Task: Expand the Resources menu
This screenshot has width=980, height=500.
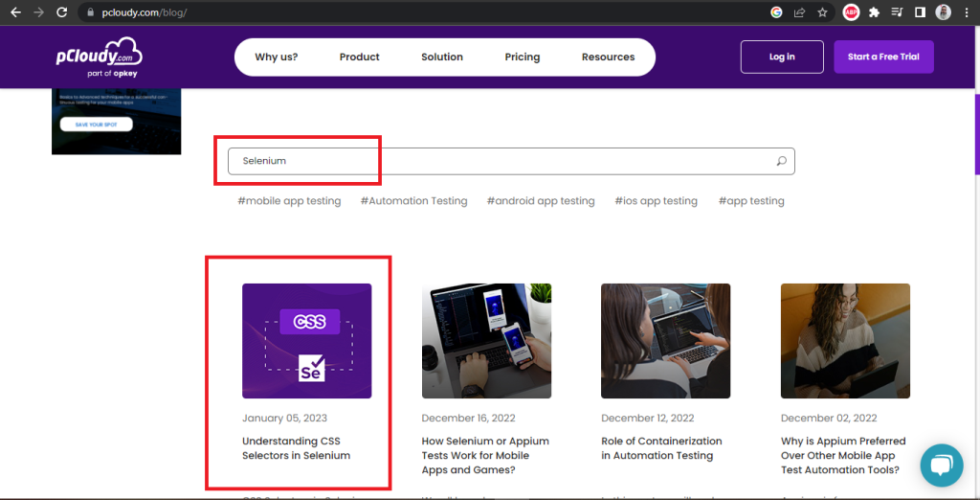Action: (608, 57)
